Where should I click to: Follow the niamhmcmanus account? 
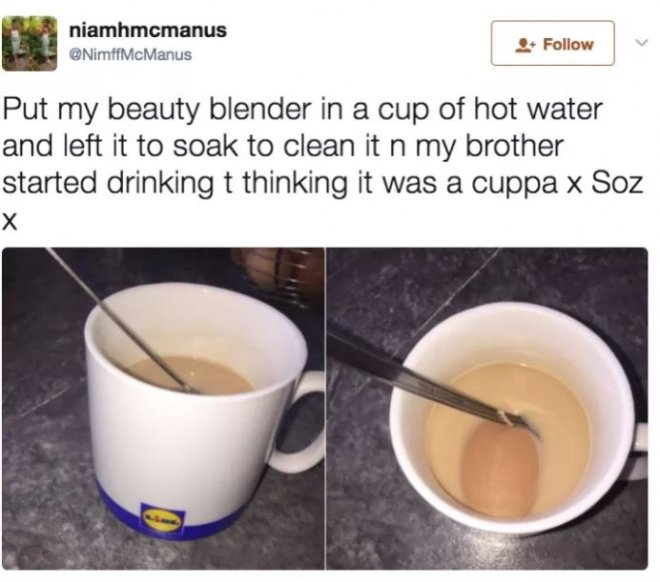click(552, 43)
